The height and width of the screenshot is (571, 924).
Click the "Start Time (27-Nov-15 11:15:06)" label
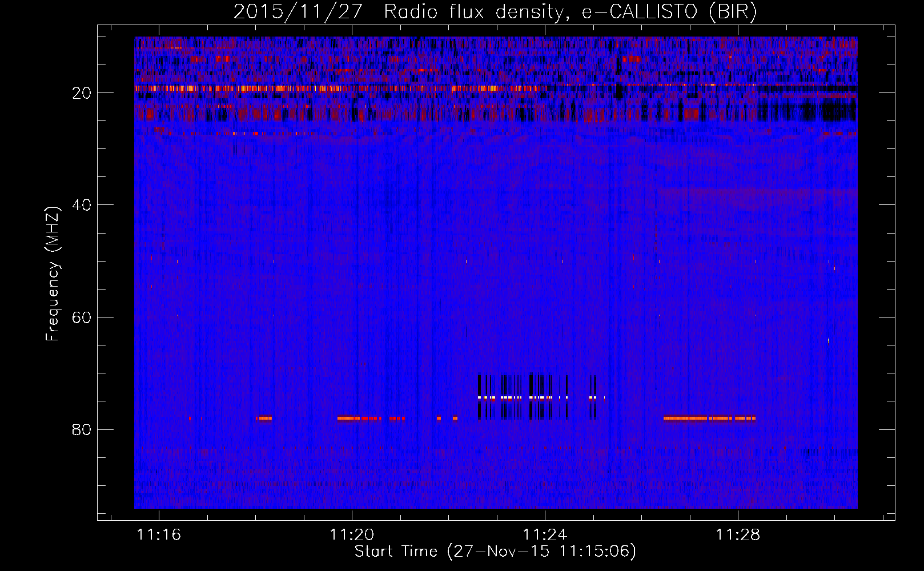point(495,552)
